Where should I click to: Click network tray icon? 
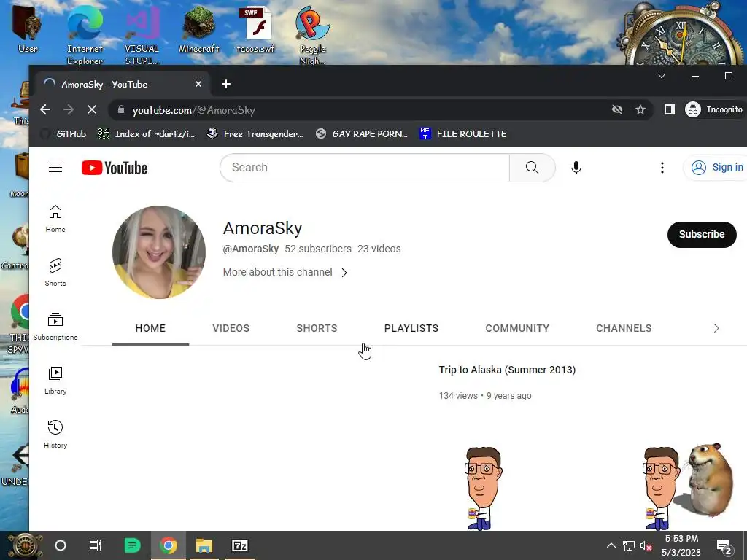[x=629, y=545]
